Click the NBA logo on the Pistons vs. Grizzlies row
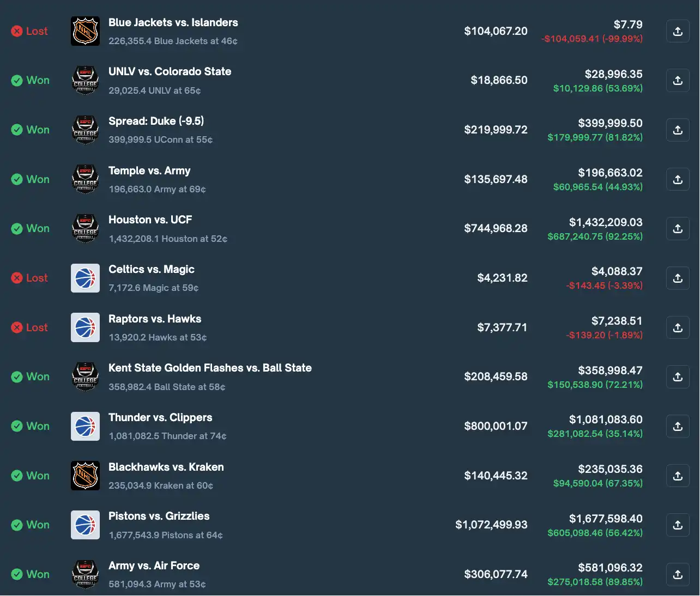 pyautogui.click(x=85, y=525)
